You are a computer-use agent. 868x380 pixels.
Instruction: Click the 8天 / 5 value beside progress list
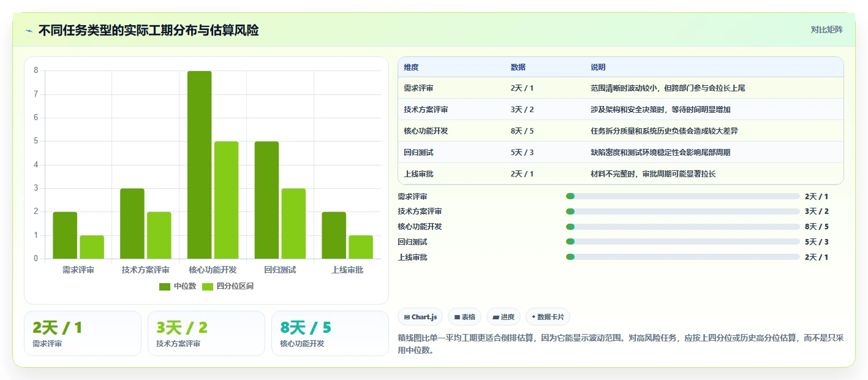[x=817, y=227]
